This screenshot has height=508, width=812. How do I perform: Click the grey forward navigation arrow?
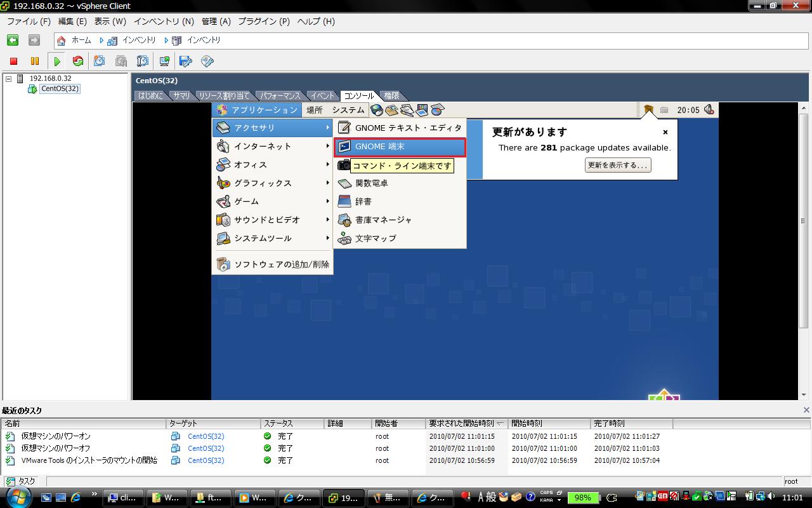pyautogui.click(x=34, y=40)
